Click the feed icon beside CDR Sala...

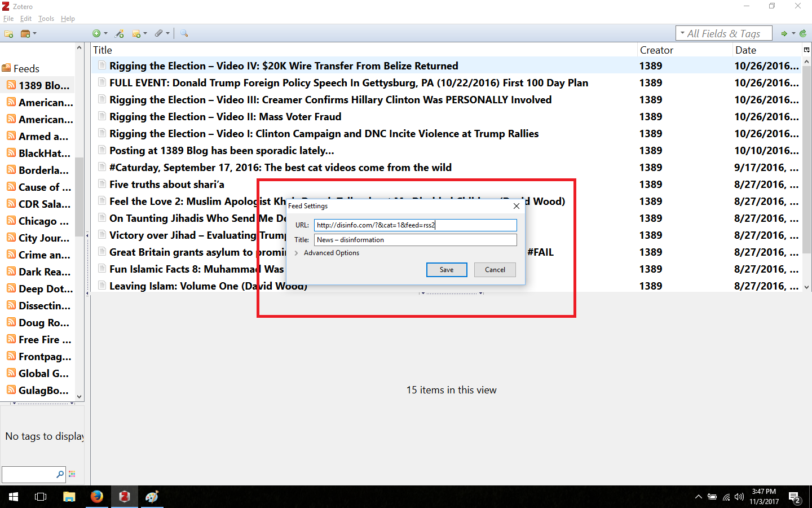pyautogui.click(x=11, y=204)
